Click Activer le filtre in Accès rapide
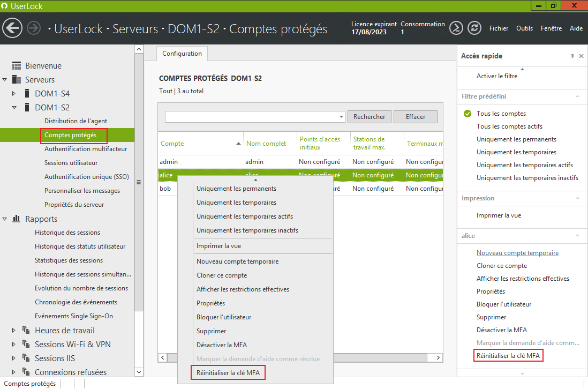The width and height of the screenshot is (588, 389). [497, 76]
